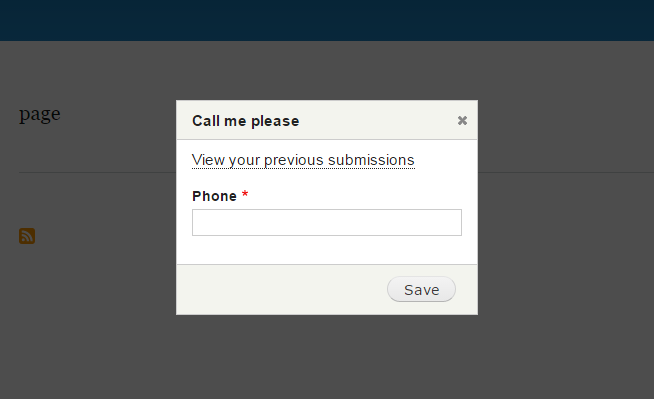Screen dimensions: 654x399
Task: Dismiss dialog via the gray X icon
Action: (x=462, y=120)
